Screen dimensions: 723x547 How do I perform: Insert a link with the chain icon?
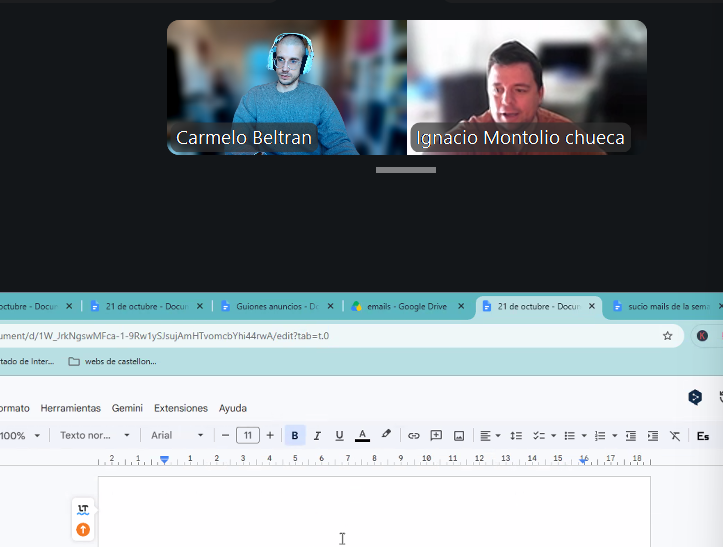point(414,435)
